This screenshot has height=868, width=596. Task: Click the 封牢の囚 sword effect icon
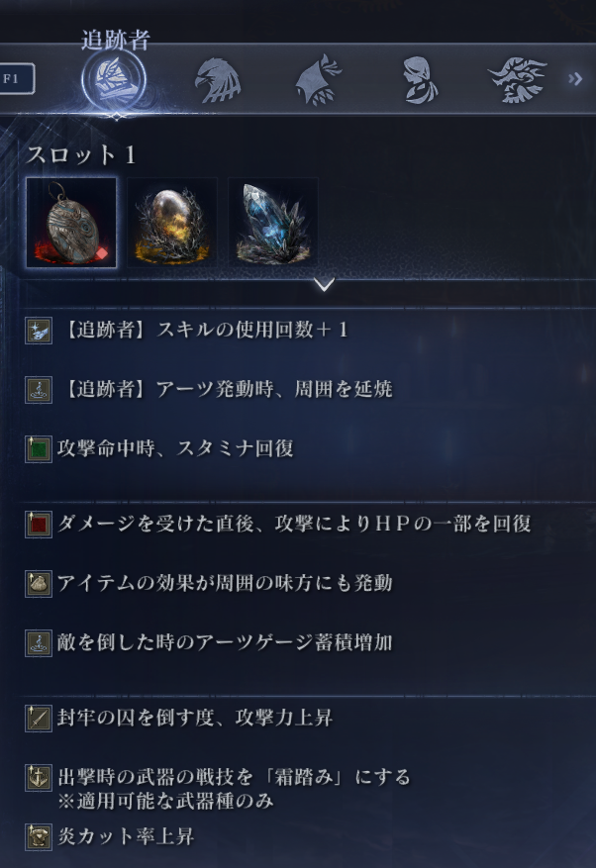[39, 719]
